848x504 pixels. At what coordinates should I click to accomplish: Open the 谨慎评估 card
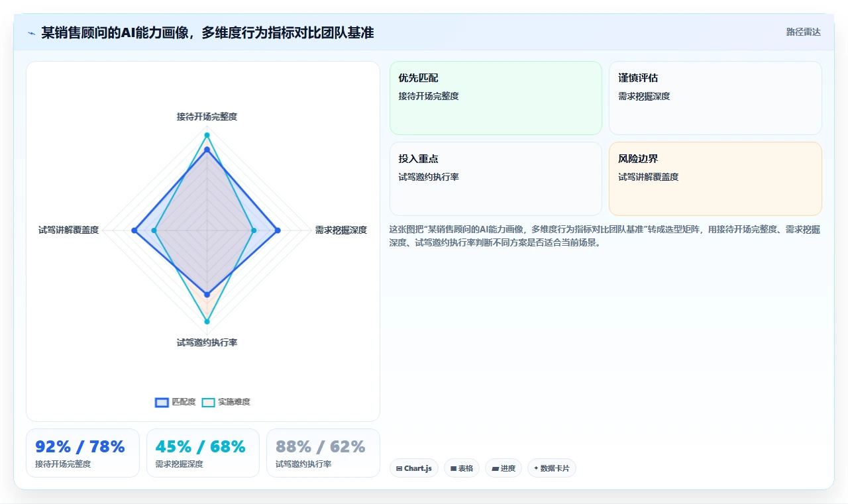tap(715, 98)
